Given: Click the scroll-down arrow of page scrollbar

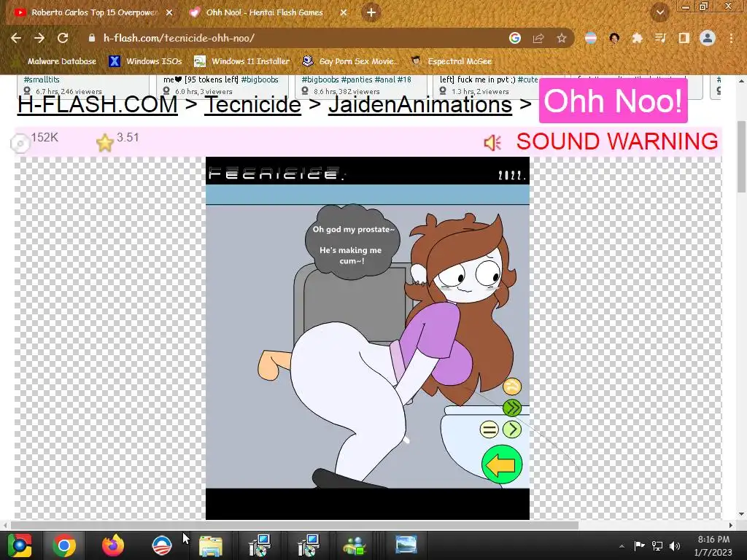Looking at the screenshot, I should (x=741, y=514).
